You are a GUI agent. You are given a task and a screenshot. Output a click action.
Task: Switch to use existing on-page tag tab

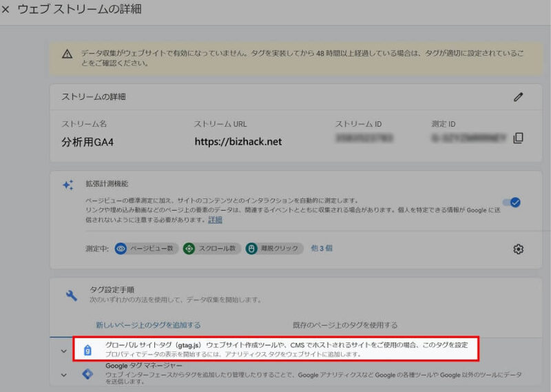coord(345,325)
